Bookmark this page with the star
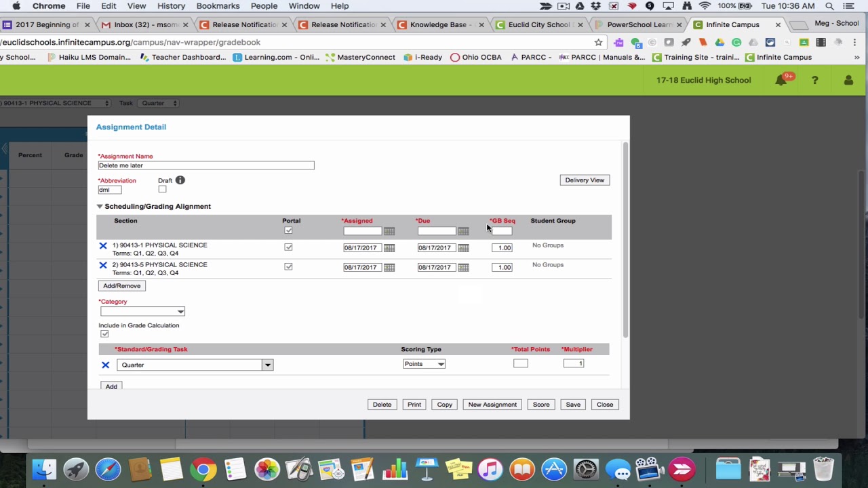The height and width of the screenshot is (488, 868). pos(598,42)
